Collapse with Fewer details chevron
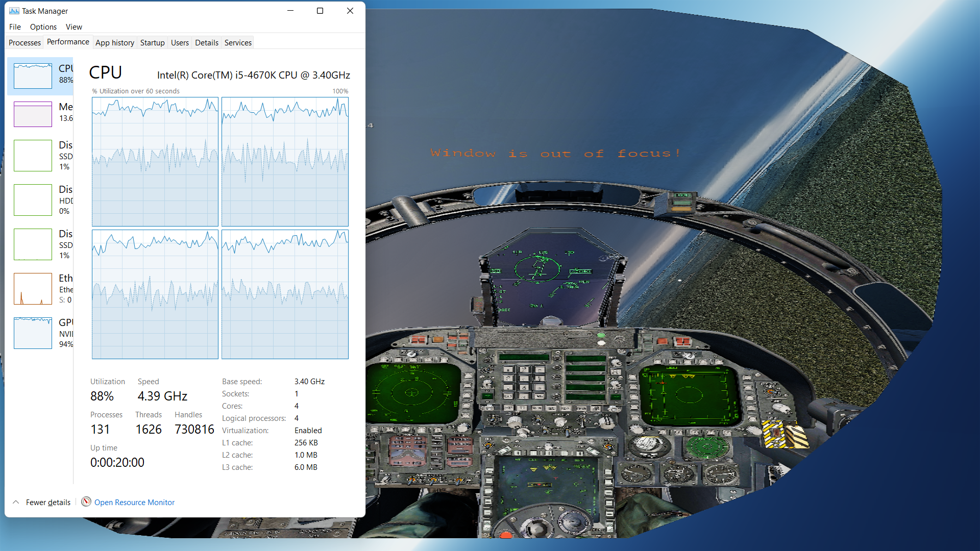 point(16,502)
